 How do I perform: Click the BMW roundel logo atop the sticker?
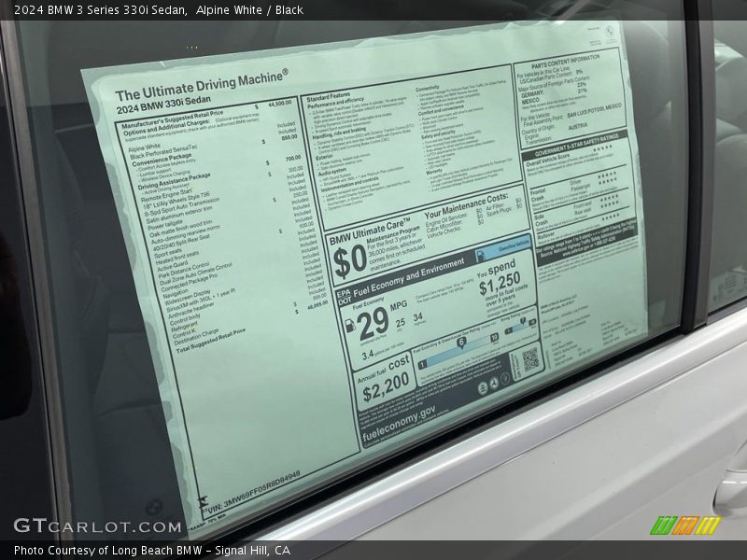click(x=609, y=32)
